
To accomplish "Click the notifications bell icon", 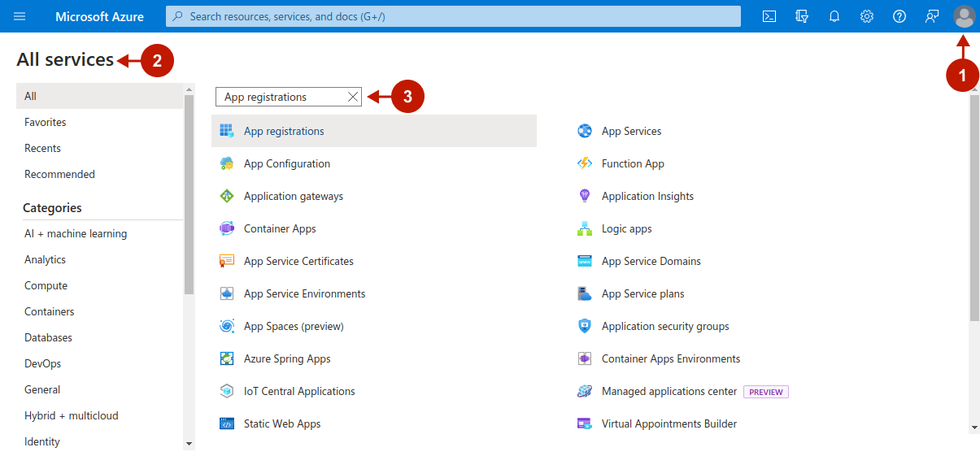I will coord(834,16).
